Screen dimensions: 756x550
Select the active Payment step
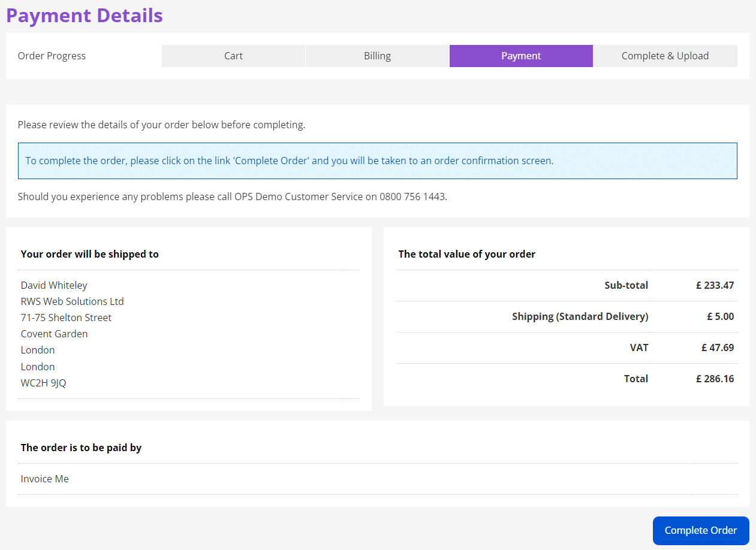click(x=521, y=56)
